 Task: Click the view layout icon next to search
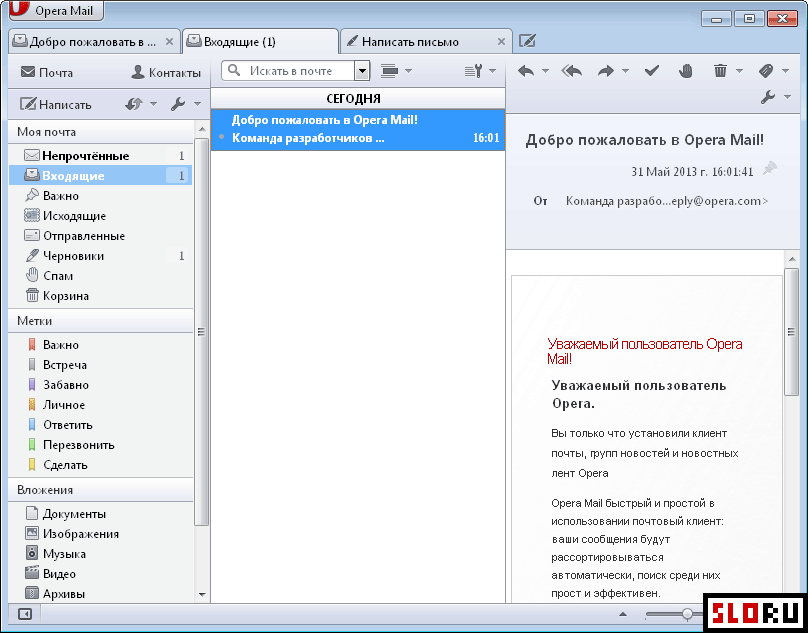(x=390, y=71)
